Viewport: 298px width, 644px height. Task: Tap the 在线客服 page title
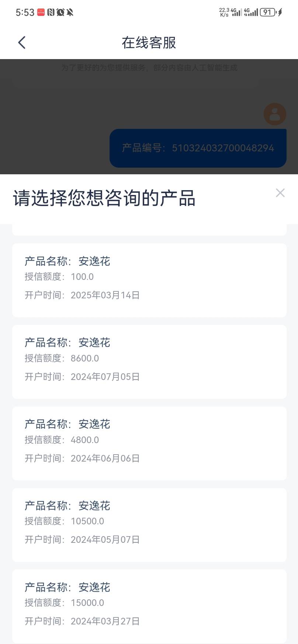click(149, 42)
